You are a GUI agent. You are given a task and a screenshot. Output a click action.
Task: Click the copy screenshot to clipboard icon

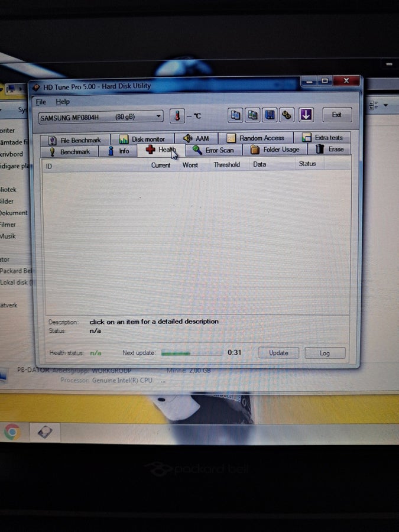tap(252, 115)
